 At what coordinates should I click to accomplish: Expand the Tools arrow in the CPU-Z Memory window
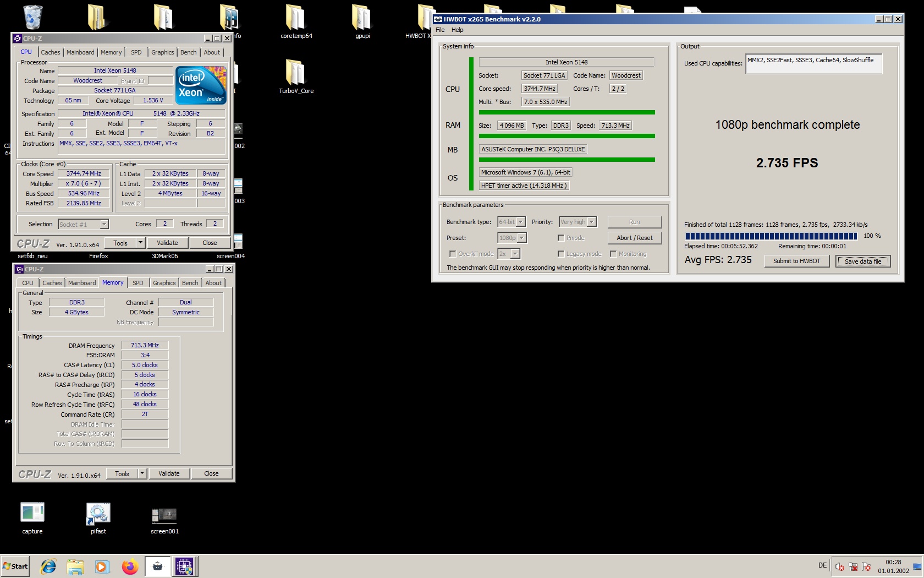point(142,473)
